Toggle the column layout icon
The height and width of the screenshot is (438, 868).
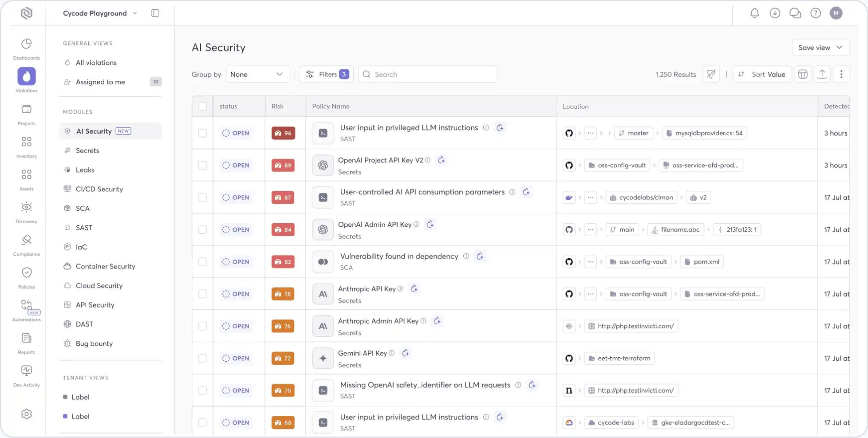click(x=803, y=75)
